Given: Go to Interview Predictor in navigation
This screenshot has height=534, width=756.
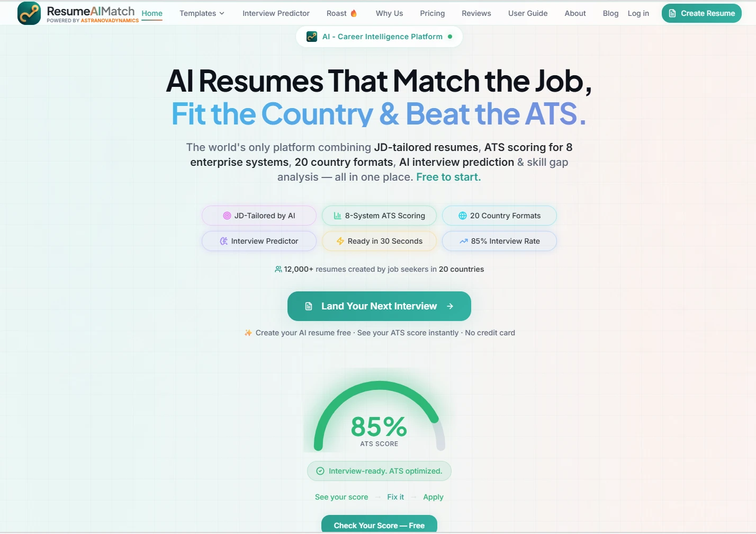Looking at the screenshot, I should [x=276, y=13].
